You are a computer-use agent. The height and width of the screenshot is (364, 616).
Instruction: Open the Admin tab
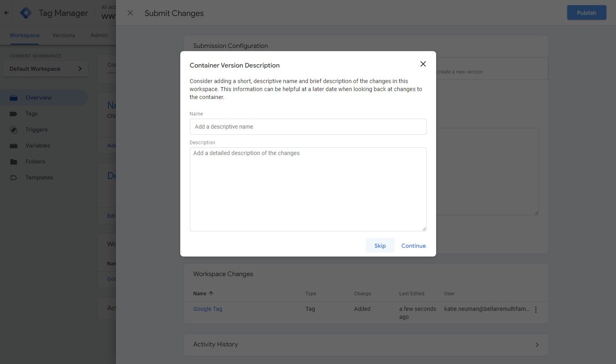coord(99,35)
